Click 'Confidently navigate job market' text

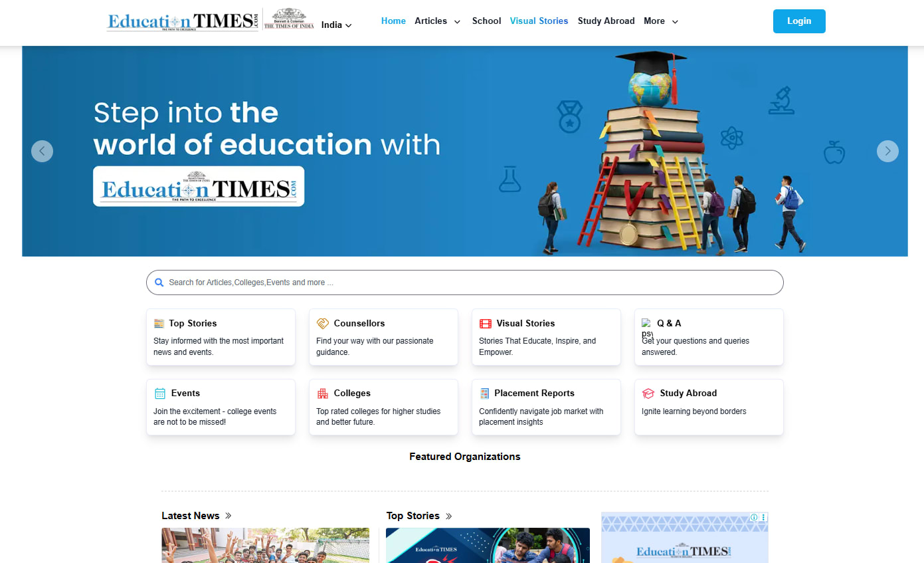(541, 417)
